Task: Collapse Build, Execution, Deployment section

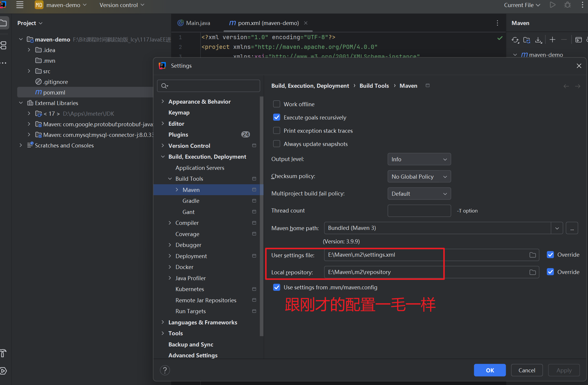Action: coord(163,157)
